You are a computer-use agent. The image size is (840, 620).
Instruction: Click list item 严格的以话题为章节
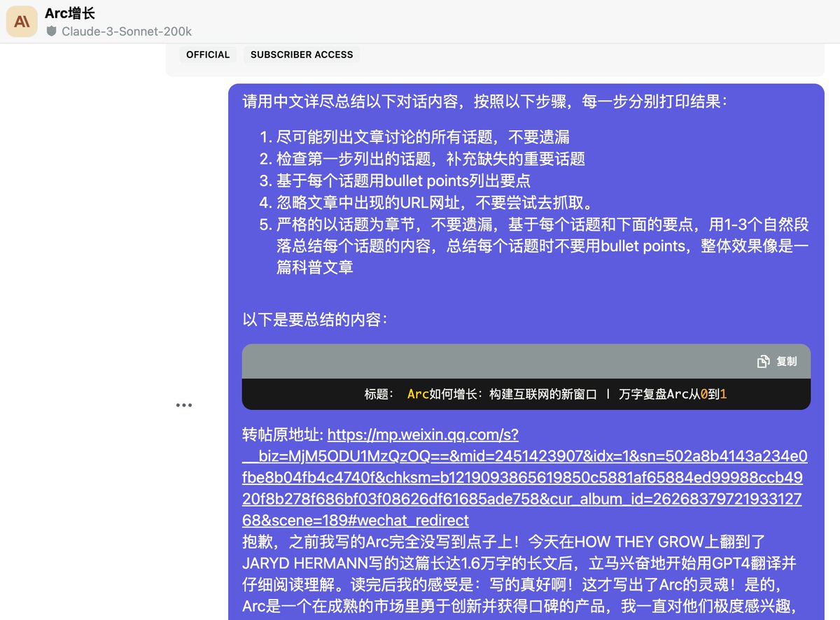click(542, 246)
